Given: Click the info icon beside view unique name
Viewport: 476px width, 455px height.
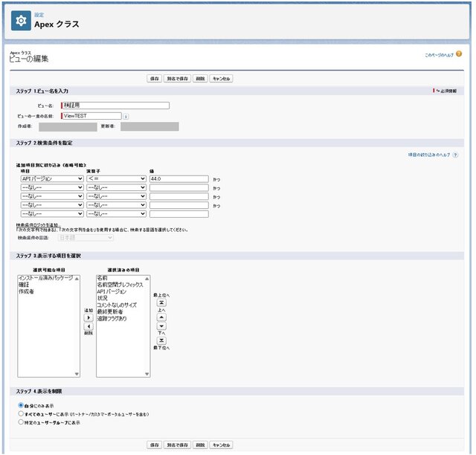Looking at the screenshot, I should 126,116.
